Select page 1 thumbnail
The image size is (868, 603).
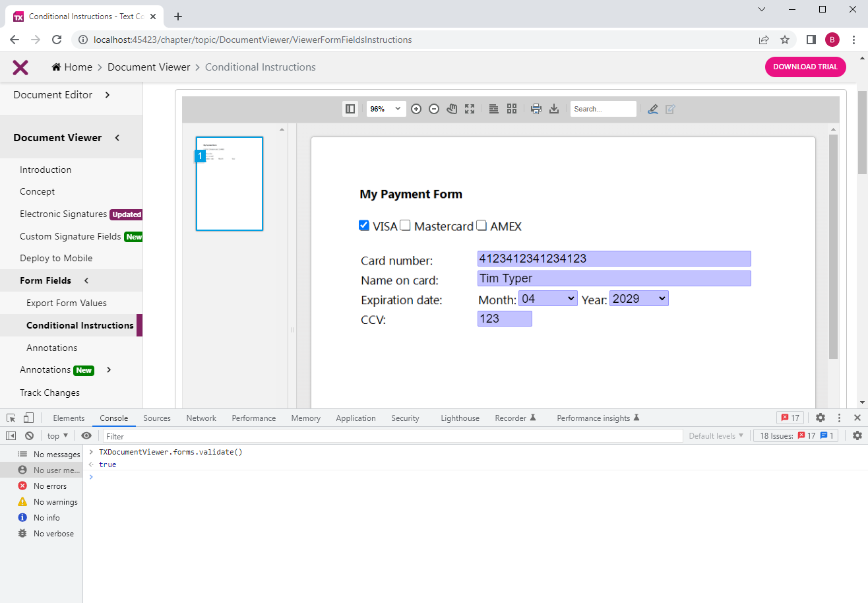pyautogui.click(x=230, y=183)
